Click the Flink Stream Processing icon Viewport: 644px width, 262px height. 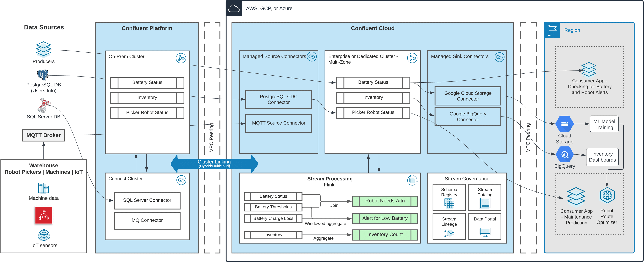click(412, 180)
